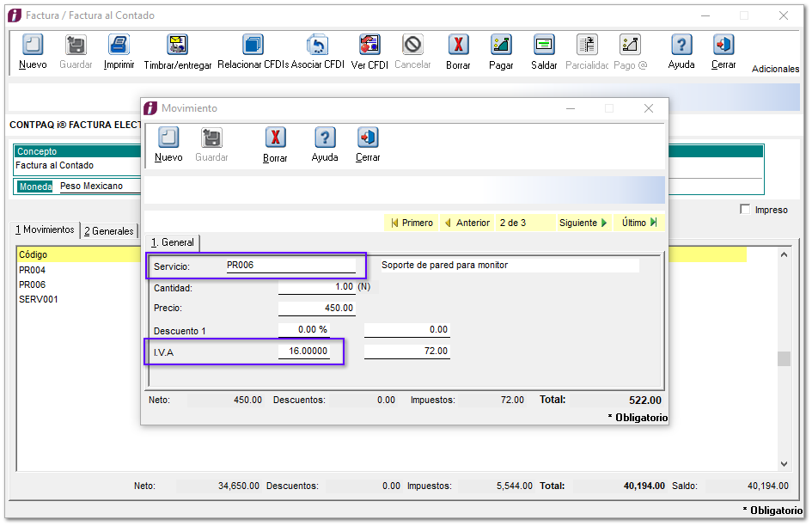Toggle the Impreso checkbox
Image resolution: width=812 pixels, height=526 pixels.
[745, 210]
